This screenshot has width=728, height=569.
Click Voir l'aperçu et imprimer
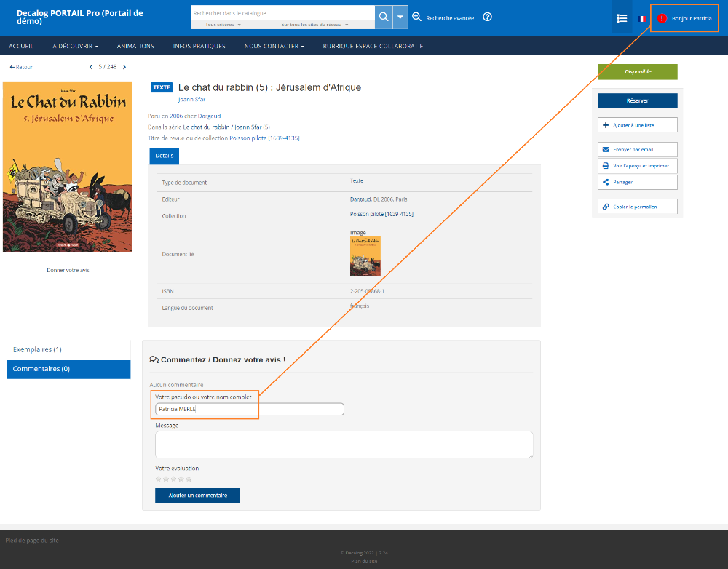point(637,166)
